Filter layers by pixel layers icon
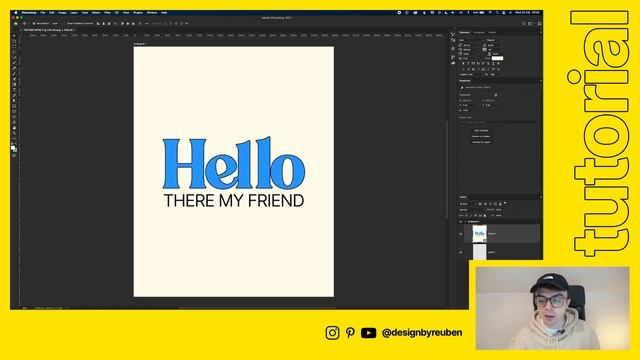 pyautogui.click(x=480, y=204)
